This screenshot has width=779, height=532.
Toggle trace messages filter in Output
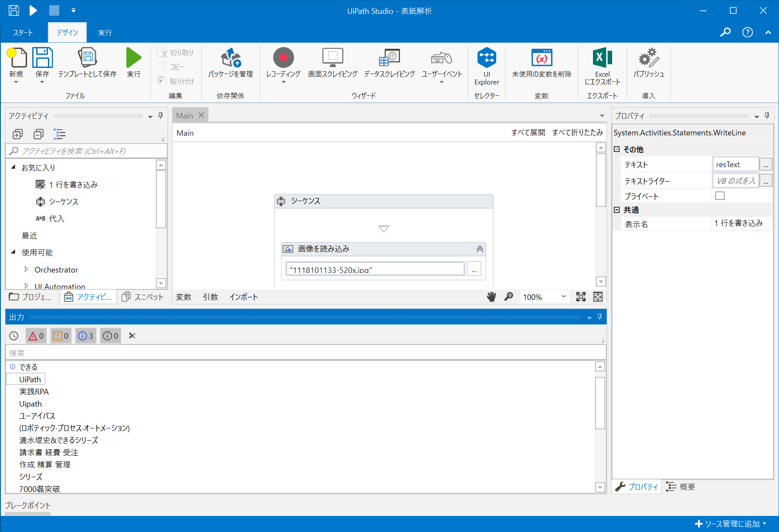click(110, 336)
